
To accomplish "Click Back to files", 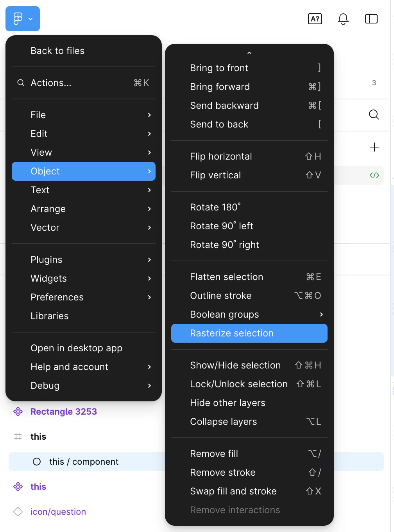I will coord(57,51).
